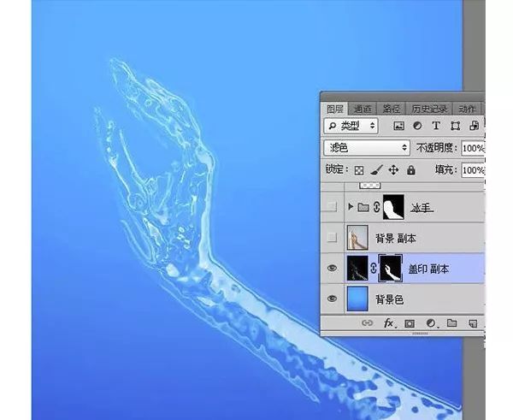Viewport: 513px width, 420px height.
Task: Click the adjustment layer filter icon
Action: click(417, 126)
